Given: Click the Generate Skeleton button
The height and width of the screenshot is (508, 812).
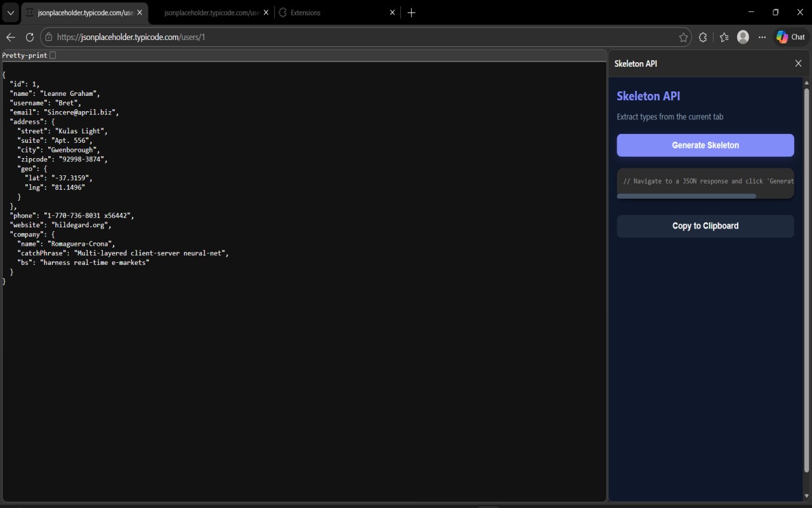Looking at the screenshot, I should [705, 145].
